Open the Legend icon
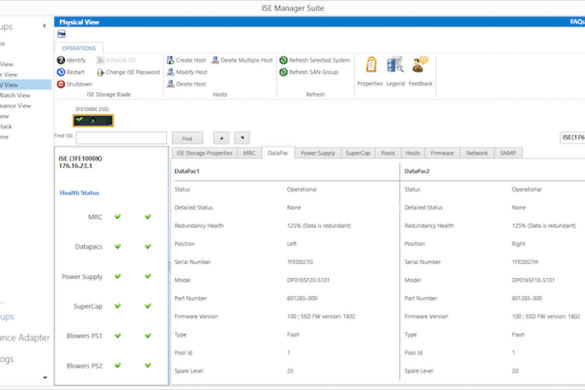Image resolution: width=585 pixels, height=390 pixels. click(x=395, y=65)
